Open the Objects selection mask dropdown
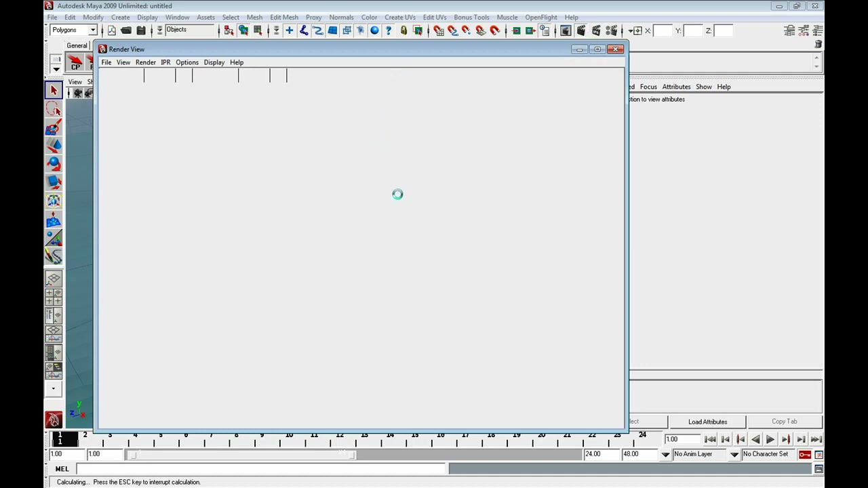 [189, 30]
